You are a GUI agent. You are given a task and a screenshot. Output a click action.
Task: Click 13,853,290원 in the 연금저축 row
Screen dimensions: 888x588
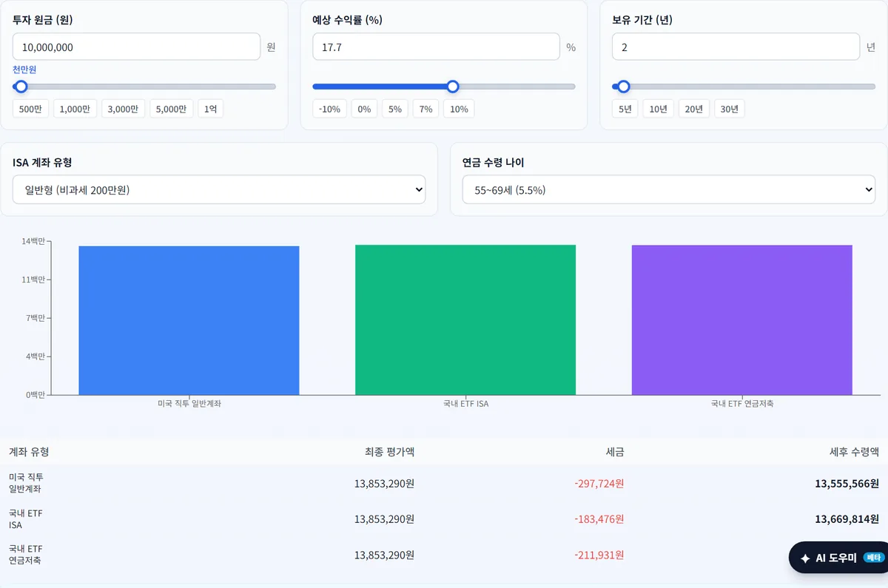[x=384, y=555]
